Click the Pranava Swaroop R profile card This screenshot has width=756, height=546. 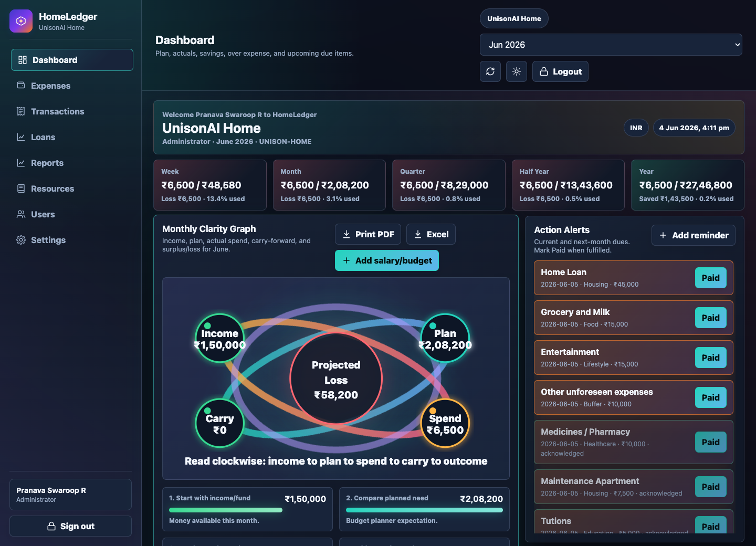coord(70,495)
